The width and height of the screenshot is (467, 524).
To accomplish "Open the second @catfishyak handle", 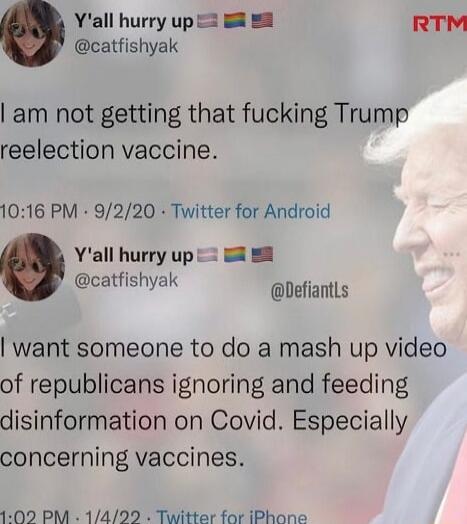I will (x=126, y=280).
